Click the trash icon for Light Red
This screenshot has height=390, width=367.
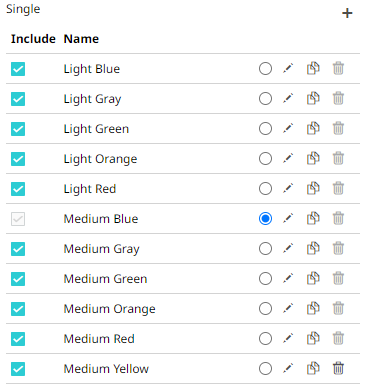pos(338,189)
